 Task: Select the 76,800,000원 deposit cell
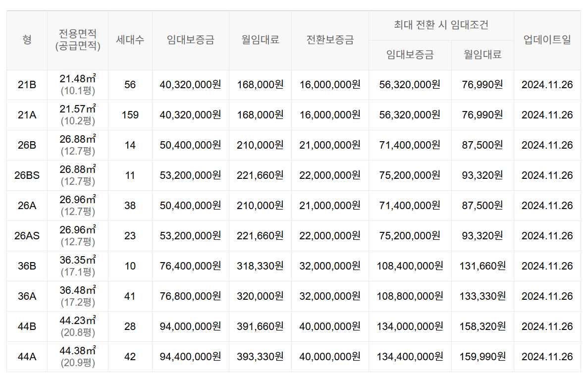point(191,296)
